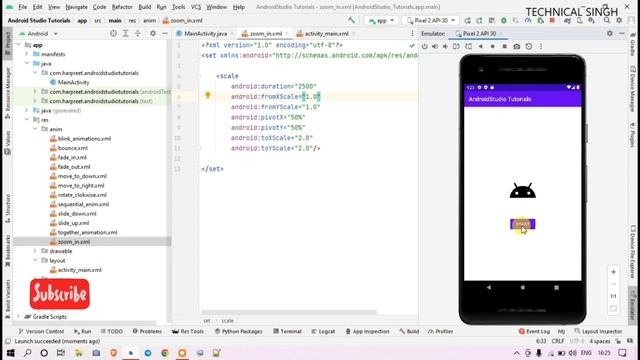Switch to activity_main.xml editor tab
The height and width of the screenshot is (360, 640).
pos(327,33)
